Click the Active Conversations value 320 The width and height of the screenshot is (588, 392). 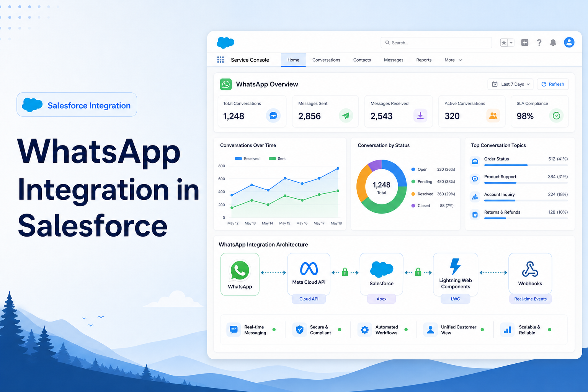452,116
